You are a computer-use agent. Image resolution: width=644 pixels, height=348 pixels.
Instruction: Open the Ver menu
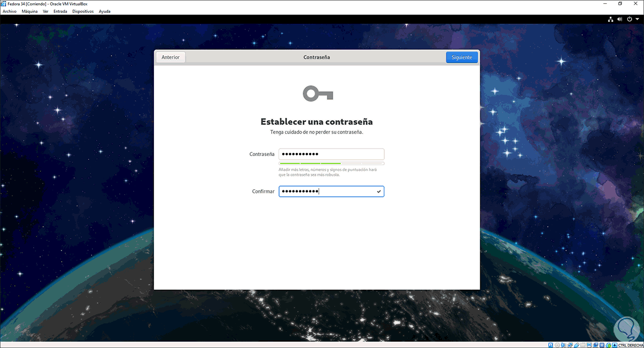(x=46, y=11)
